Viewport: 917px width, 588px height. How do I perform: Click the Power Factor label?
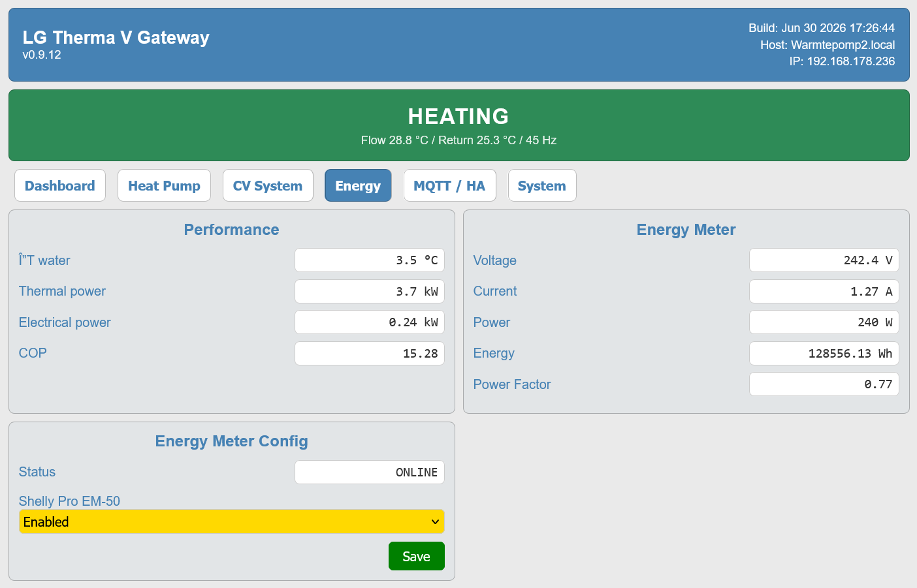point(512,384)
